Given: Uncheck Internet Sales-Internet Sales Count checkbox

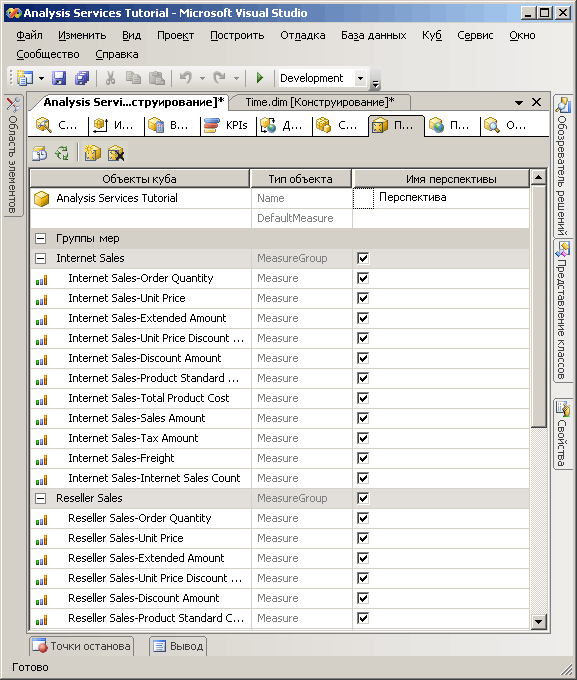Looking at the screenshot, I should (363, 478).
